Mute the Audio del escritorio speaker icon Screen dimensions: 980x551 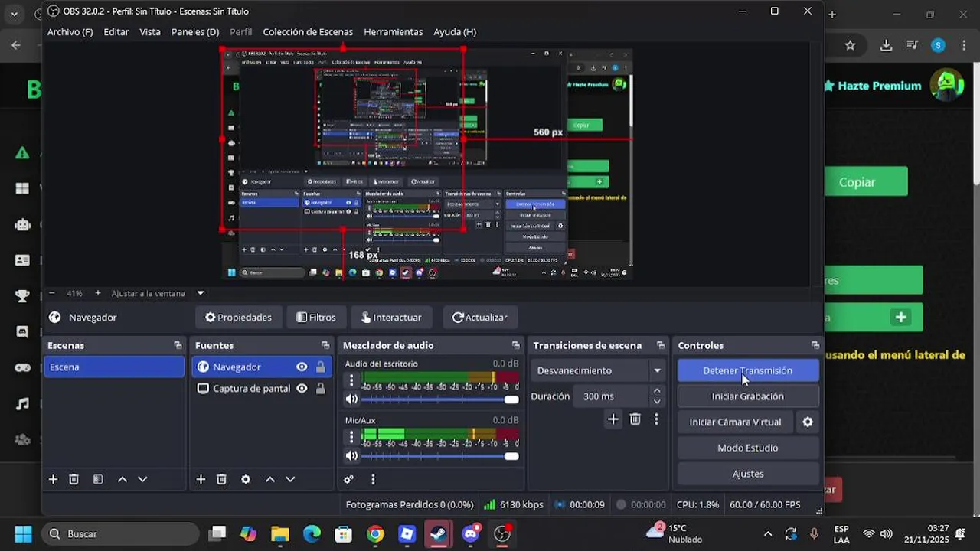[351, 399]
